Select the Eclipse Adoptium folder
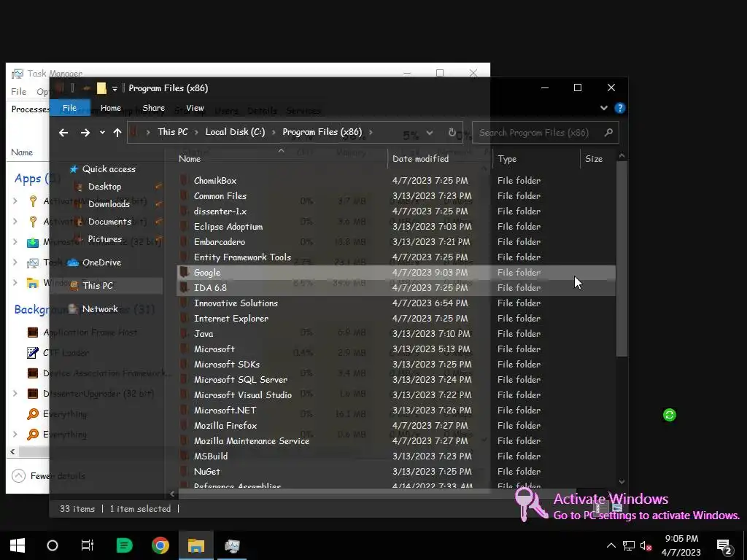This screenshot has width=747, height=560. click(228, 227)
